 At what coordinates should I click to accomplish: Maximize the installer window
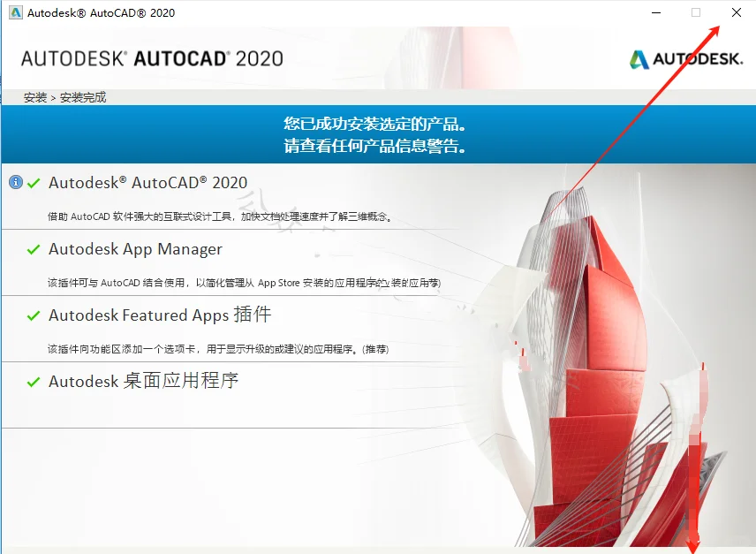[696, 12]
